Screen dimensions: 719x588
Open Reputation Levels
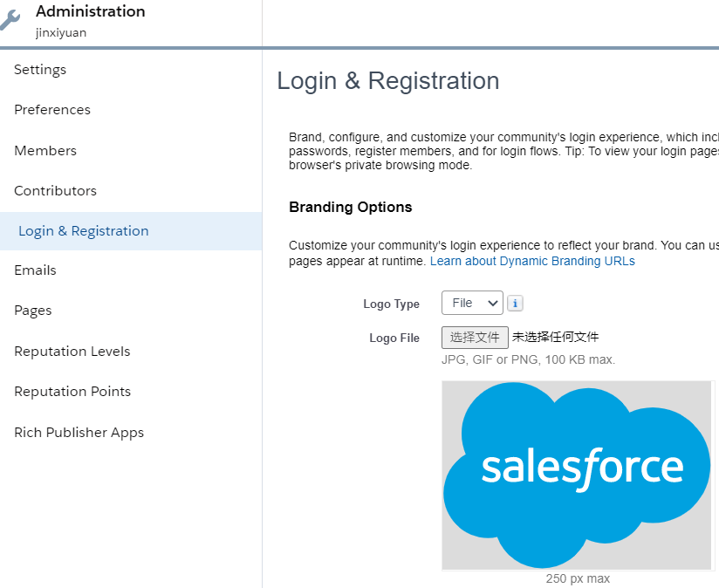[72, 352]
